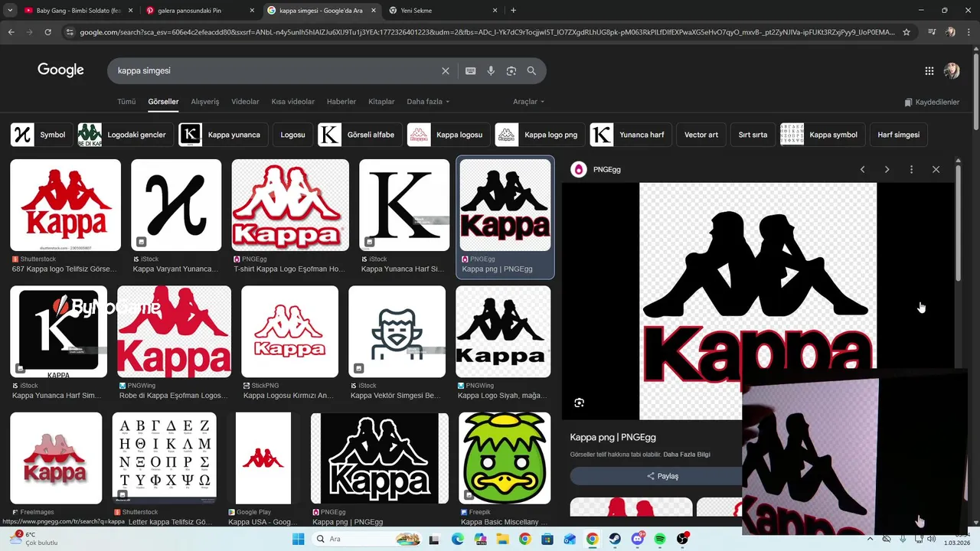Open the 'Daha Fazla Bilgi' link
Viewport: 980px width, 551px height.
click(687, 455)
